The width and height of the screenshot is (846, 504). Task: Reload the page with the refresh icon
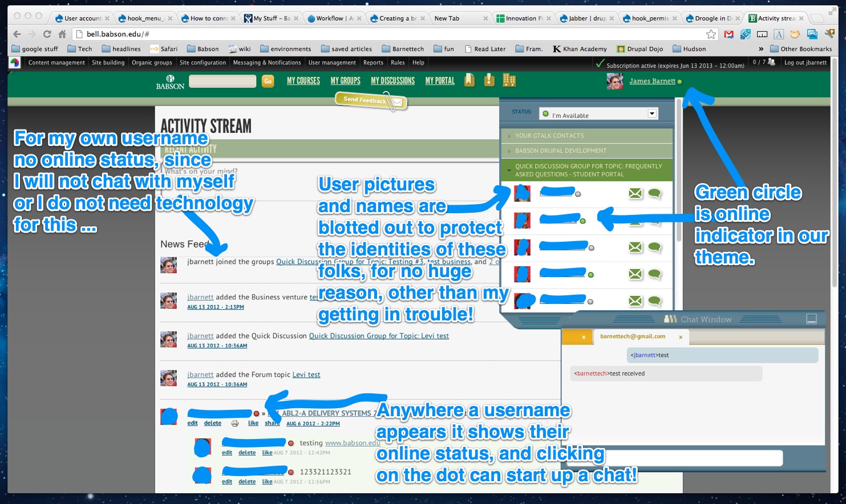[x=47, y=34]
